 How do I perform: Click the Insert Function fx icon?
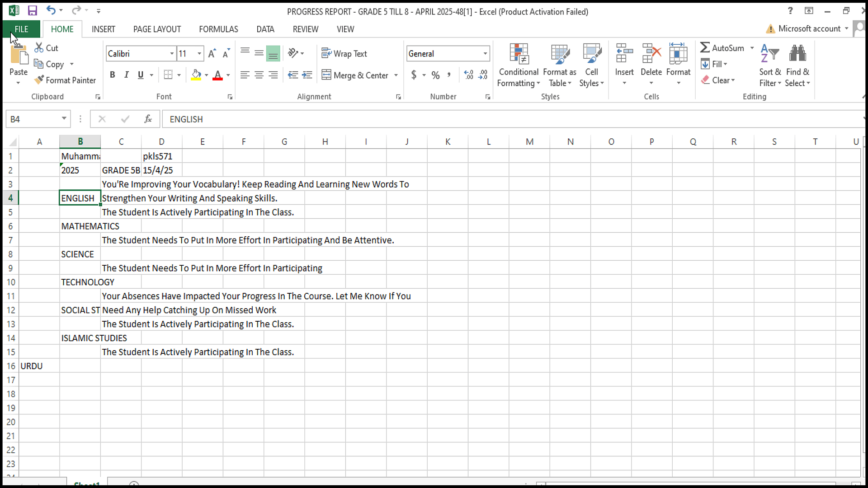(x=148, y=119)
